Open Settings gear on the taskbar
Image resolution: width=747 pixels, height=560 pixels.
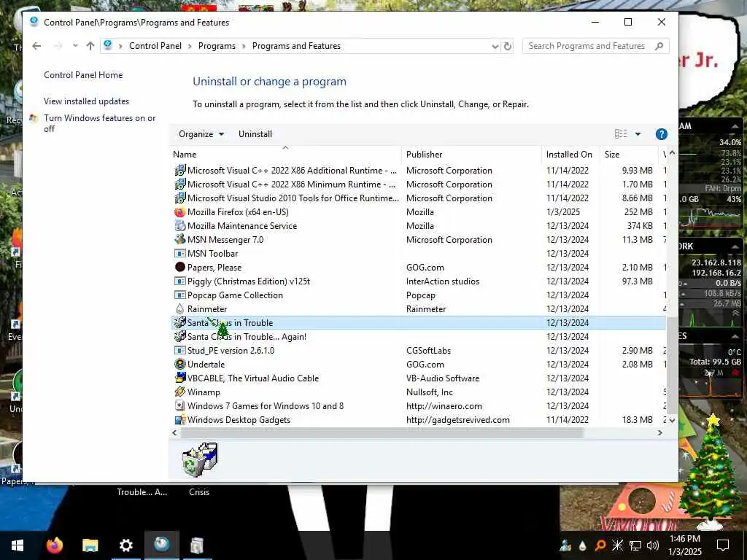[x=125, y=545]
